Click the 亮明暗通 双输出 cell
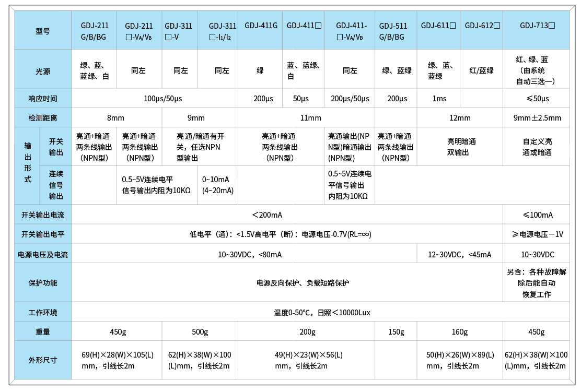Viewport: 581px width, 392px height. pos(461,147)
